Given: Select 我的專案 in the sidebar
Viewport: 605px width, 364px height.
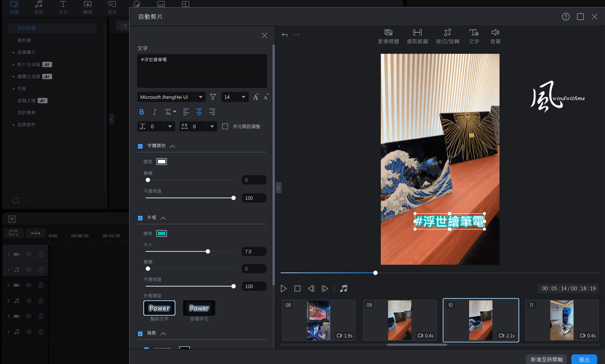Looking at the screenshot, I should pos(26,113).
